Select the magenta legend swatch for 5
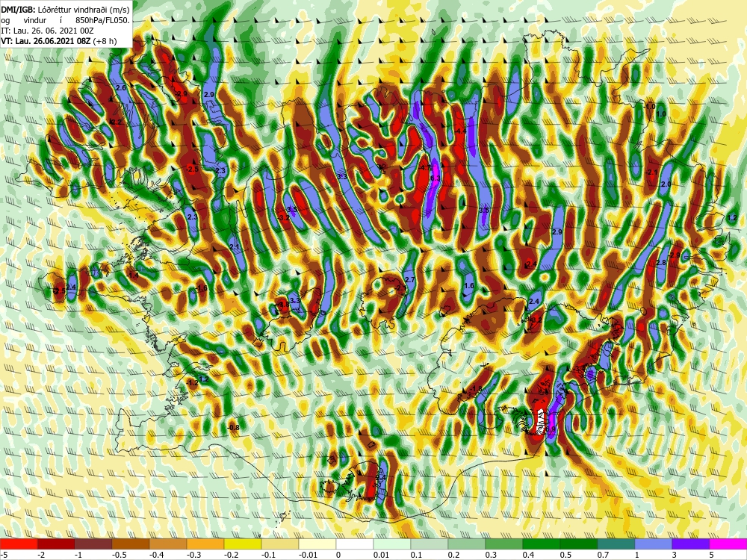 pyautogui.click(x=728, y=544)
